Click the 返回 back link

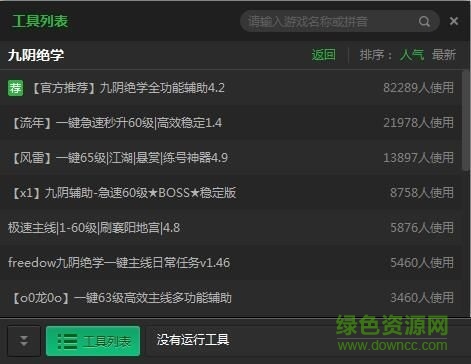pyautogui.click(x=323, y=55)
